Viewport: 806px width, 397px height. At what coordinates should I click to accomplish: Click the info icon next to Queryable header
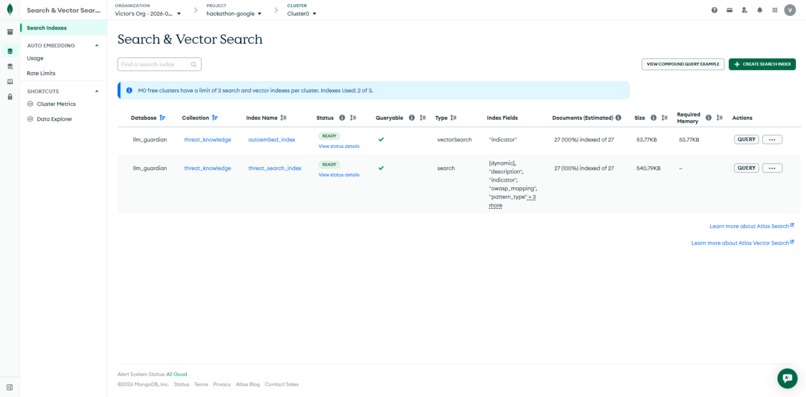pyautogui.click(x=412, y=118)
